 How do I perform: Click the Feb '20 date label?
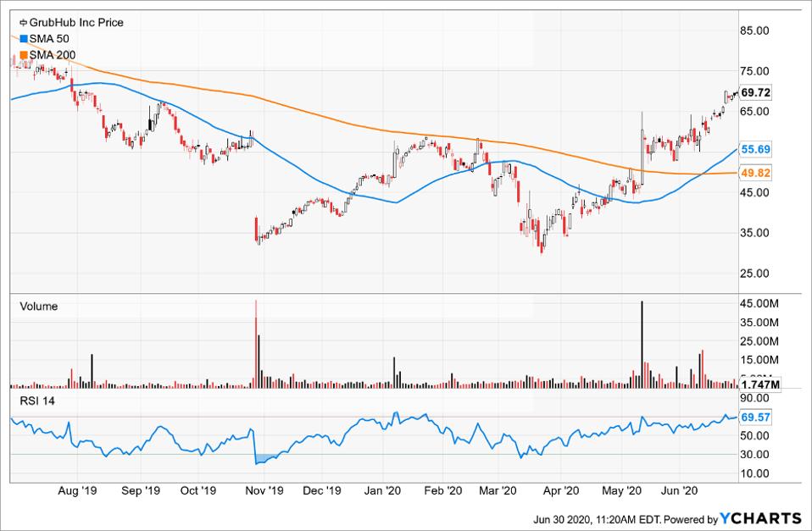pyautogui.click(x=442, y=491)
